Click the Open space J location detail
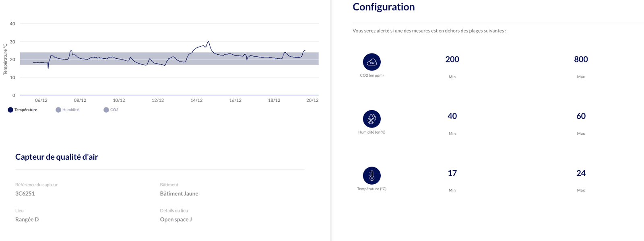This screenshot has width=644, height=241. point(176,219)
